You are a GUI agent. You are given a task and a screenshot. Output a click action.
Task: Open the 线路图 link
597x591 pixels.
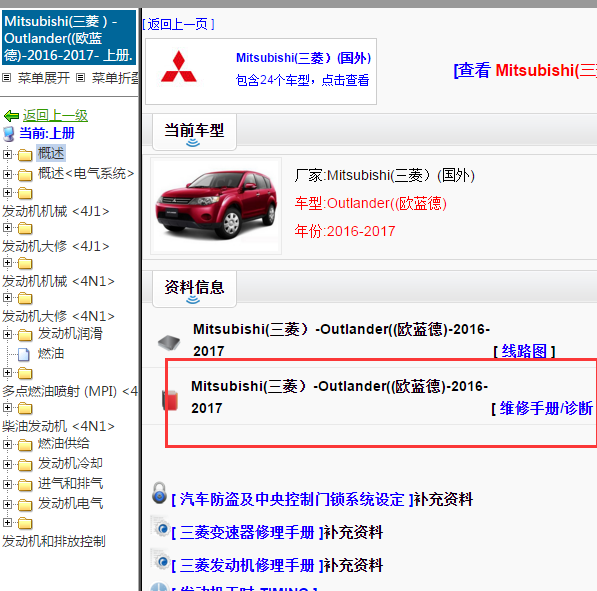pyautogui.click(x=524, y=351)
